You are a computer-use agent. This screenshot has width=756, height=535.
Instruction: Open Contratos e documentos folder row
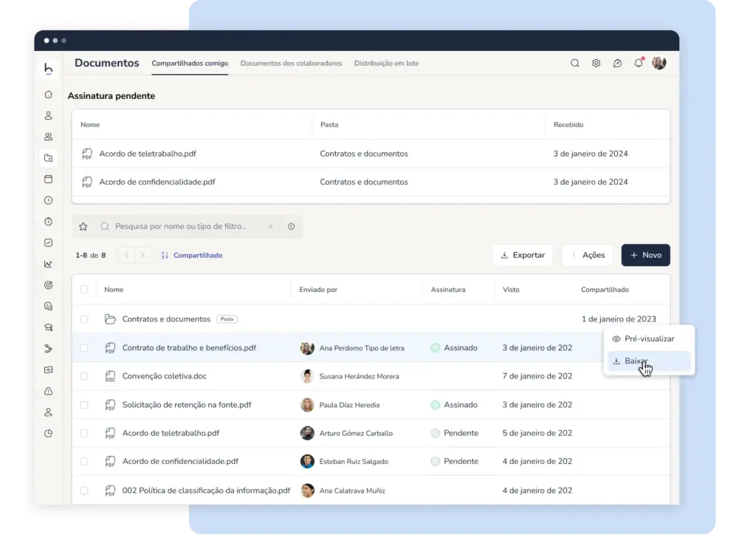166,319
